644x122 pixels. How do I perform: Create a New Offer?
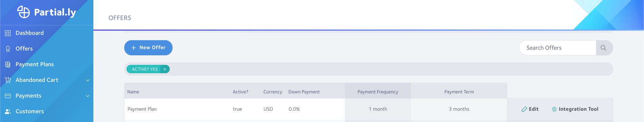point(148,48)
